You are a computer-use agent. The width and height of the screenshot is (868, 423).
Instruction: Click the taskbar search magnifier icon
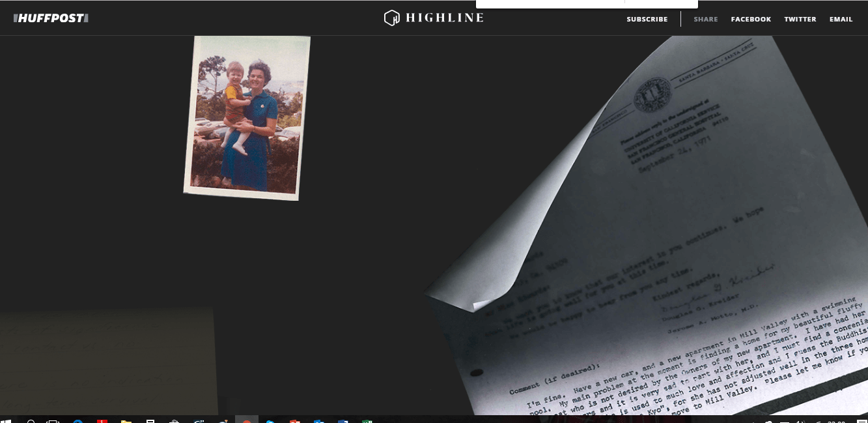(x=31, y=420)
